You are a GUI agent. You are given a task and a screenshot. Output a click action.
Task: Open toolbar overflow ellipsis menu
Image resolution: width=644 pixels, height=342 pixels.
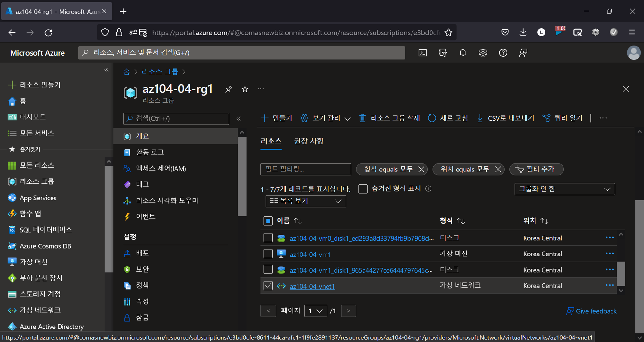pos(603,118)
